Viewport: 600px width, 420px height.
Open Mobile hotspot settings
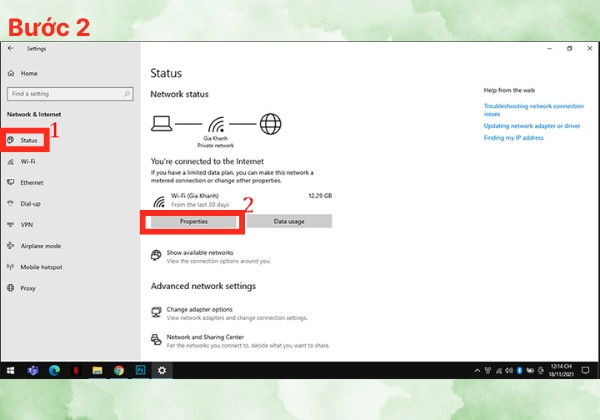35,267
